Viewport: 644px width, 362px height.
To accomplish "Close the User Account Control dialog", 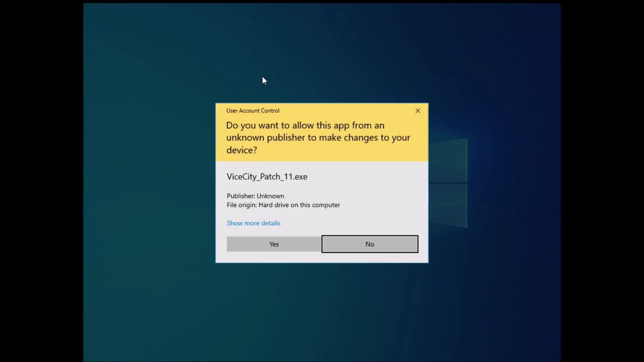I will [x=418, y=111].
